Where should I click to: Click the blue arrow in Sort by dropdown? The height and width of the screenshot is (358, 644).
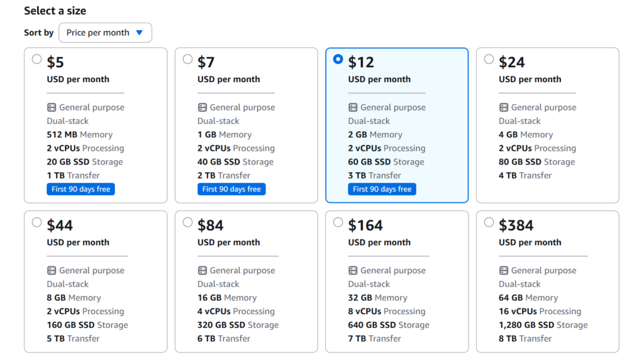point(140,33)
